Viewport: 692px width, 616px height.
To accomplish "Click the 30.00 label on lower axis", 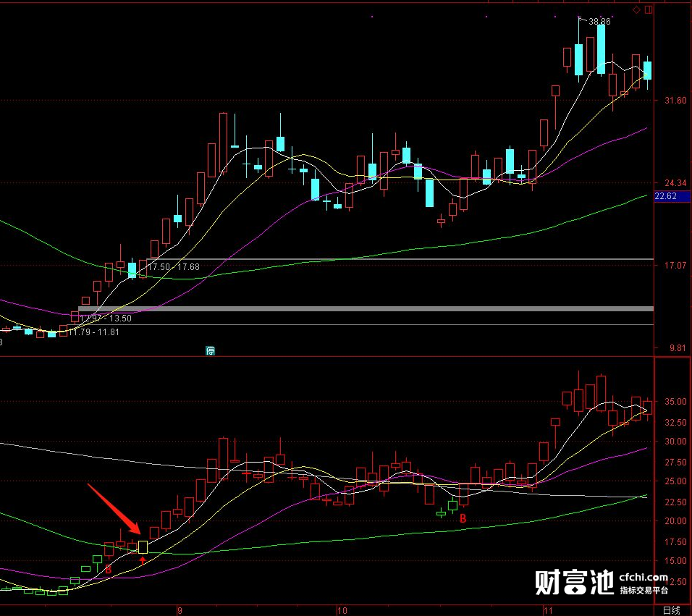I will coord(675,442).
